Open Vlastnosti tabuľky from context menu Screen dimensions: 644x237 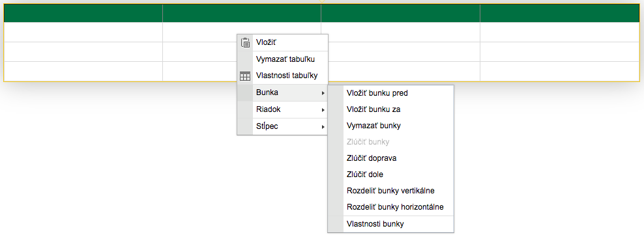pos(283,76)
